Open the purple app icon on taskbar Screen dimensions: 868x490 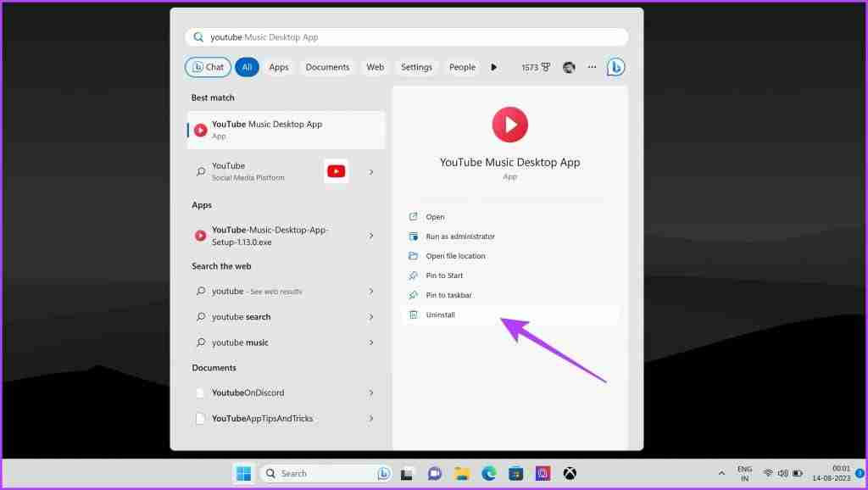(543, 473)
